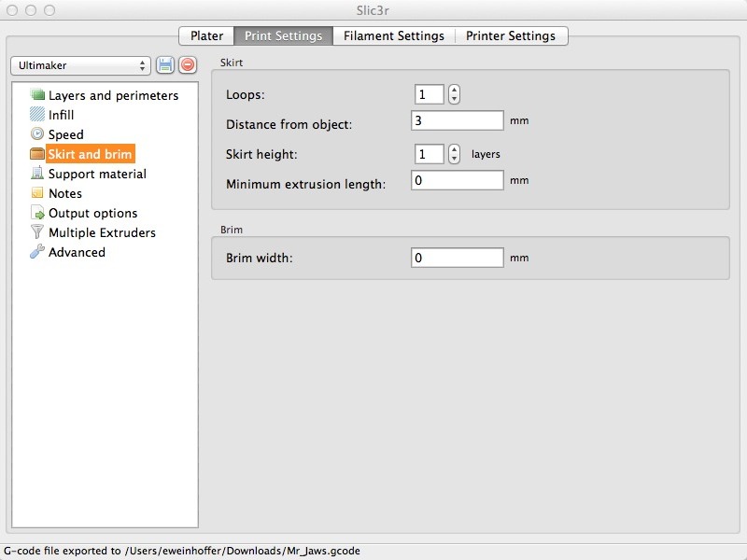The height and width of the screenshot is (560, 747).
Task: Click the Advanced wrench icon
Action: 37,251
